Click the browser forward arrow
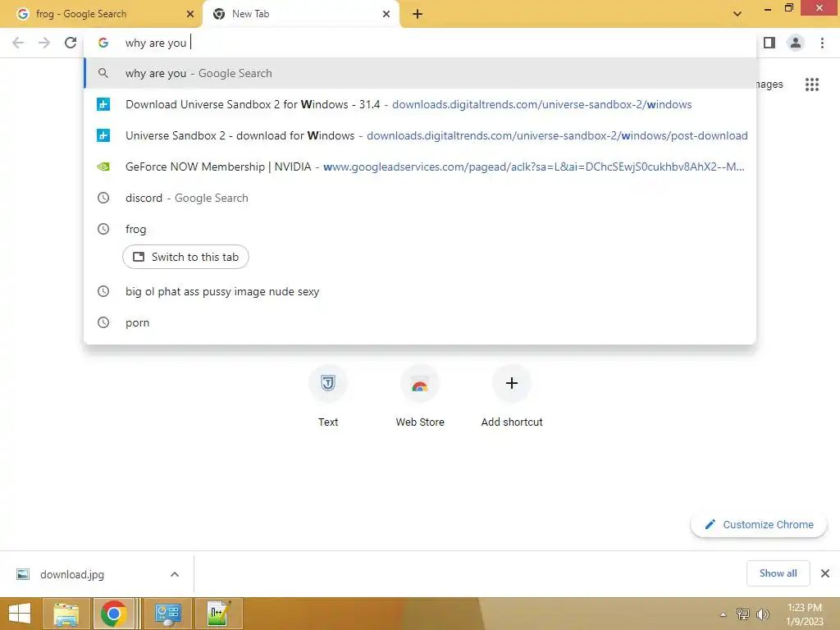Viewport: 840px width, 630px height. pyautogui.click(x=44, y=43)
